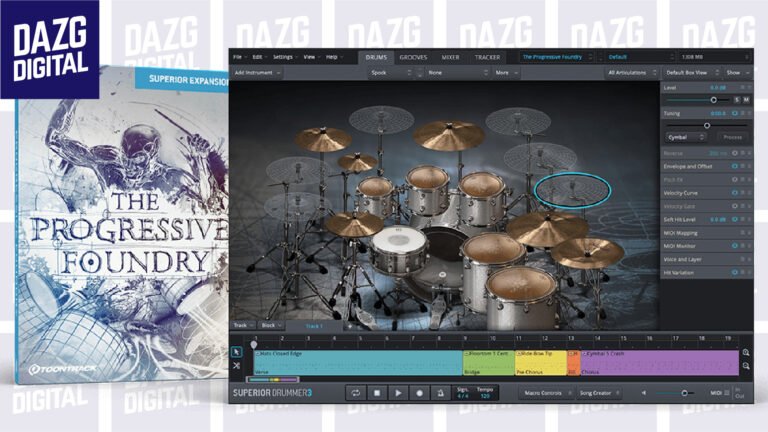The width and height of the screenshot is (768, 432).
Task: Open the Spock instrument dropdown
Action: tap(390, 72)
